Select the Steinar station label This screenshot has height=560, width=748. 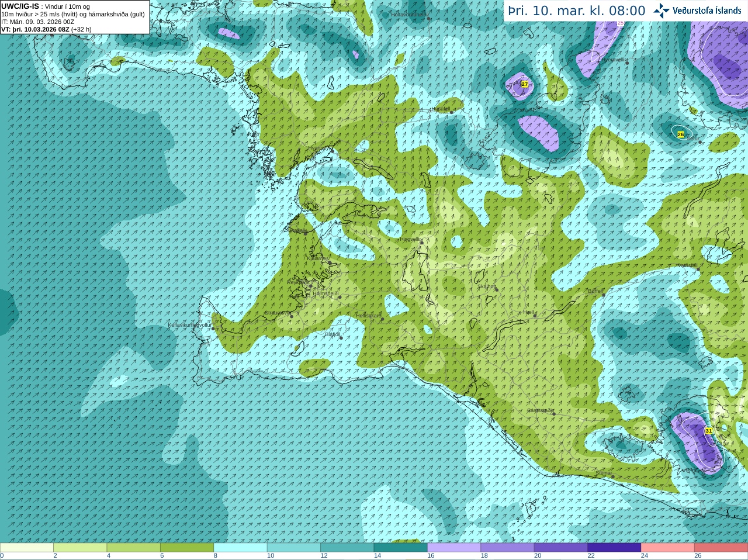[x=604, y=473]
